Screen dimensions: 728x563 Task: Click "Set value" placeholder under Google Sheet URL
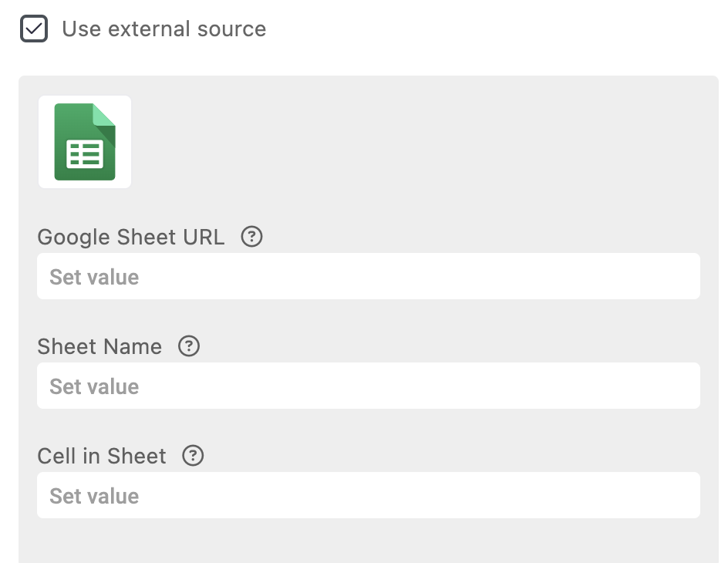pos(94,277)
